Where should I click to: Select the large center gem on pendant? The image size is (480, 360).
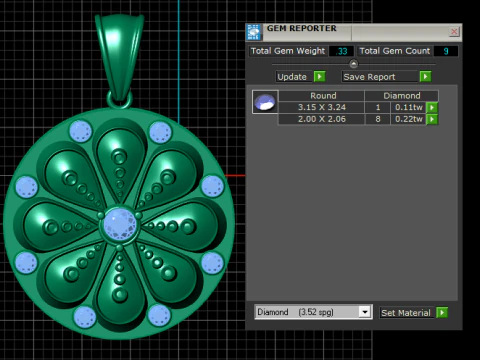pyautogui.click(x=120, y=224)
